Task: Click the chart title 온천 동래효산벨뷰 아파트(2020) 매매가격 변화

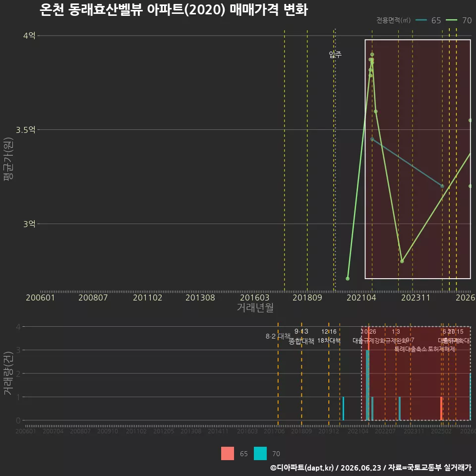Action: pyautogui.click(x=174, y=10)
